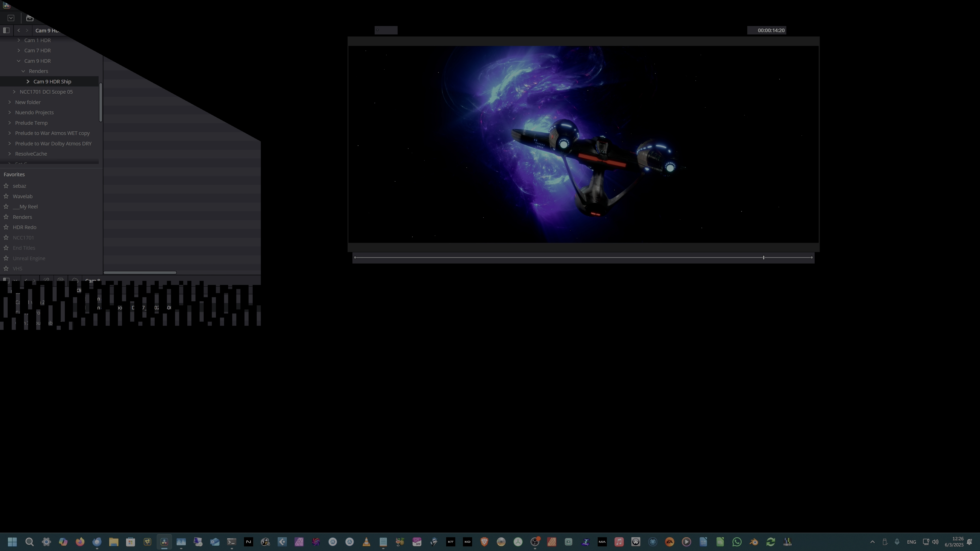Viewport: 980px width, 551px height.
Task: Expand the Prelude Temp chevron
Action: [x=9, y=123]
